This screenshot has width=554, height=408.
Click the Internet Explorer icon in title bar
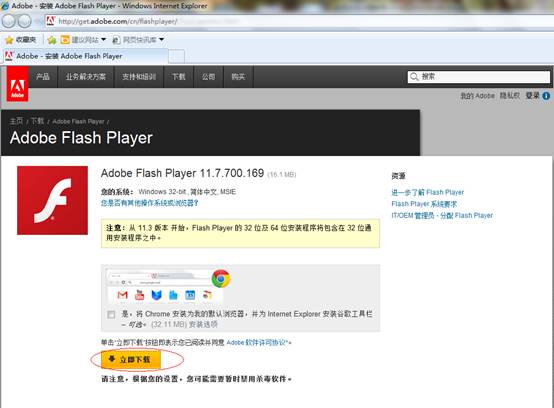tap(5, 6)
